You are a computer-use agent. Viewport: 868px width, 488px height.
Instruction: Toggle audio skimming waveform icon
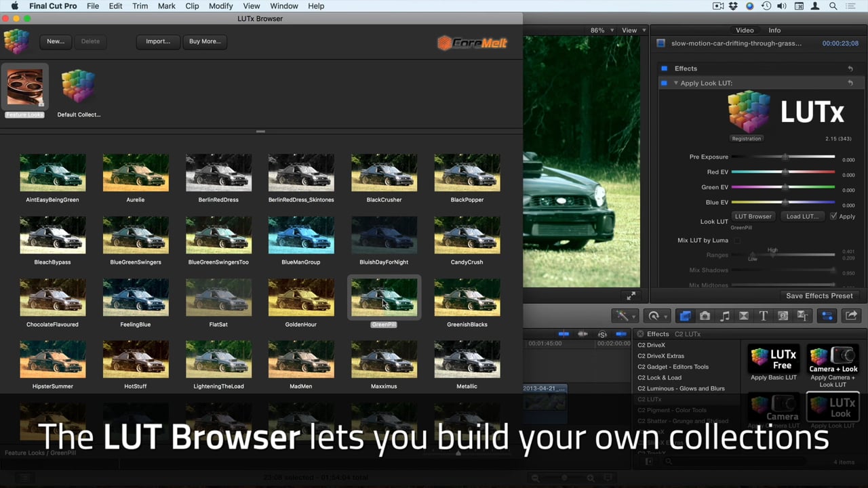[583, 334]
